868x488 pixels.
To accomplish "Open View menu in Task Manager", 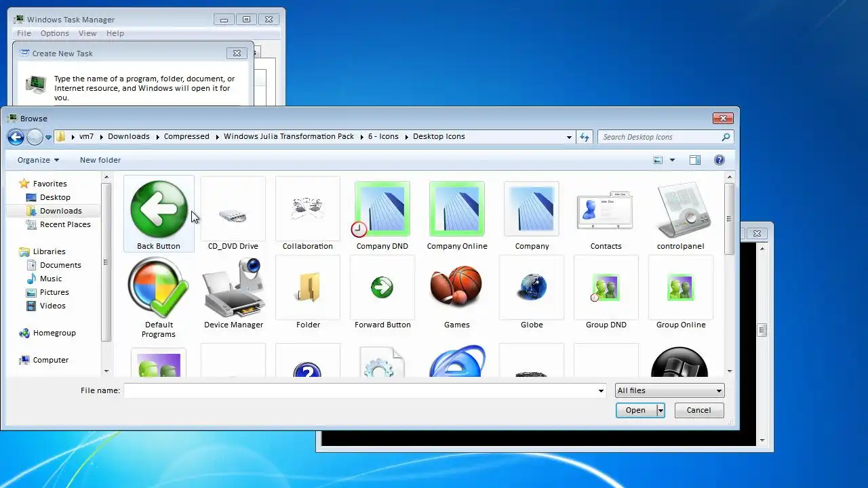I will [x=87, y=33].
